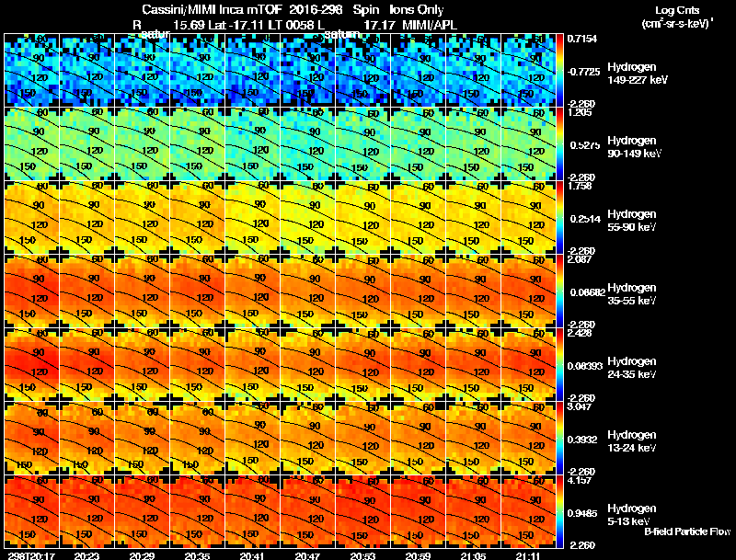Click the Hydrogen 13-24 keV color bar

point(559,438)
